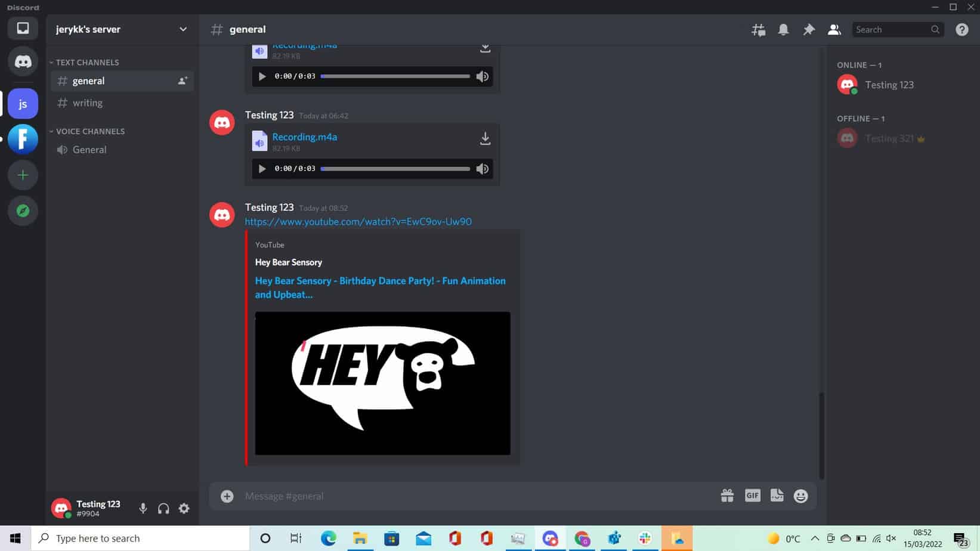Click the Windows taskbar search box

click(140, 538)
